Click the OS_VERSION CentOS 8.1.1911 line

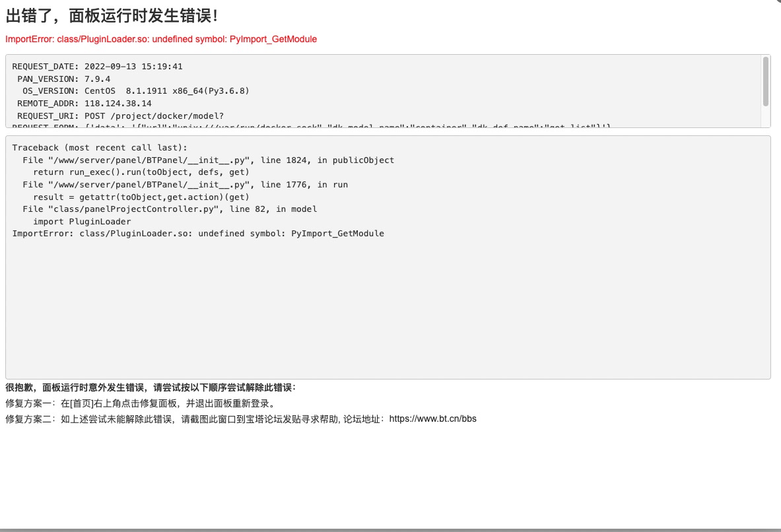click(x=135, y=91)
